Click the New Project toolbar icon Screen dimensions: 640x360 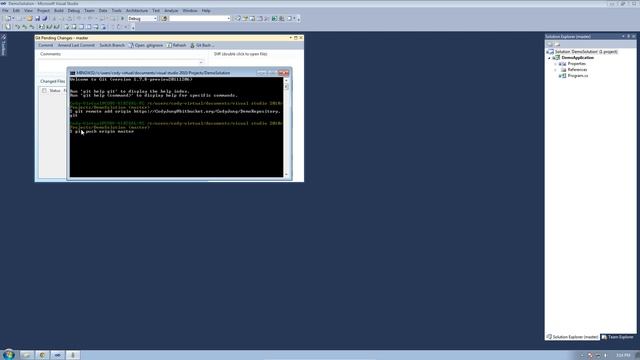tap(8, 18)
